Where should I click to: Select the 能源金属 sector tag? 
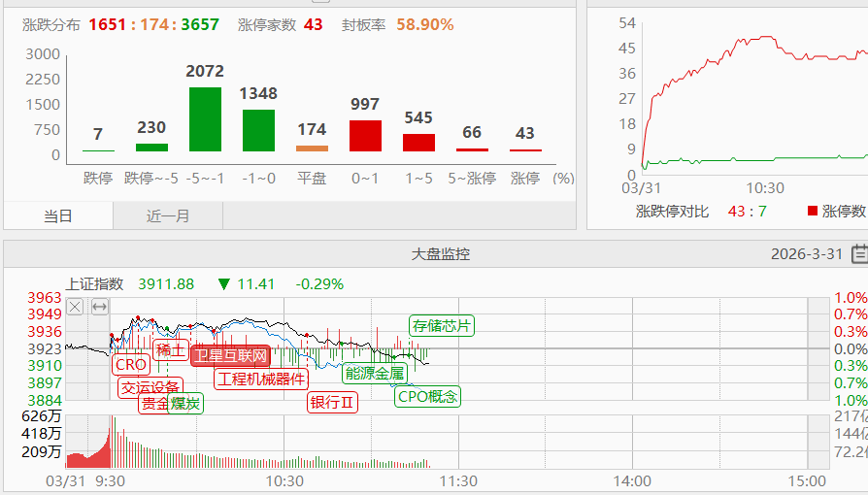(x=374, y=372)
